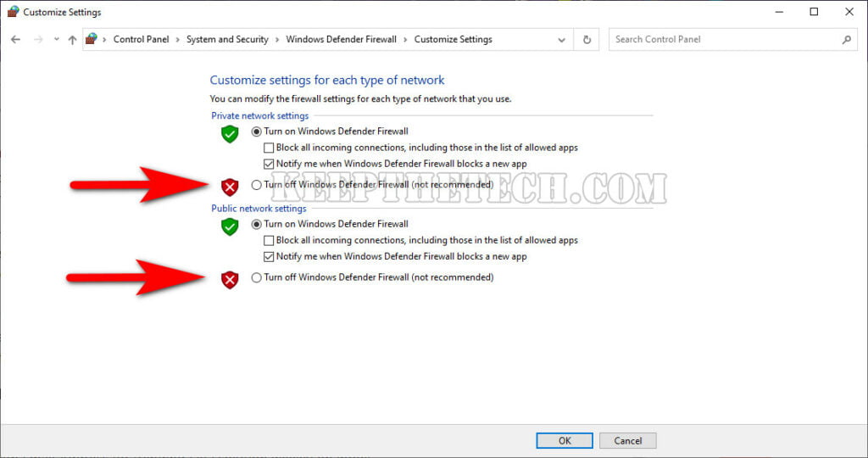
Task: Focus the Search Control Panel field
Action: (x=733, y=39)
